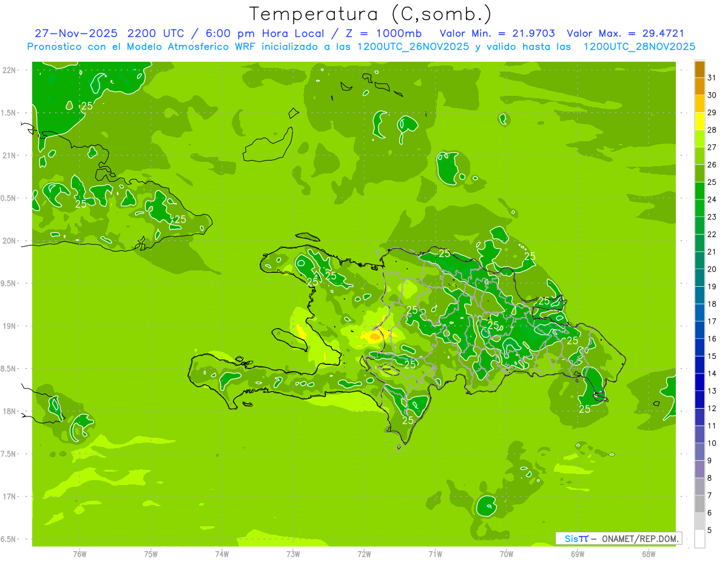Click the color bar label 12
Screen dimensions: 728x562
(x=712, y=409)
